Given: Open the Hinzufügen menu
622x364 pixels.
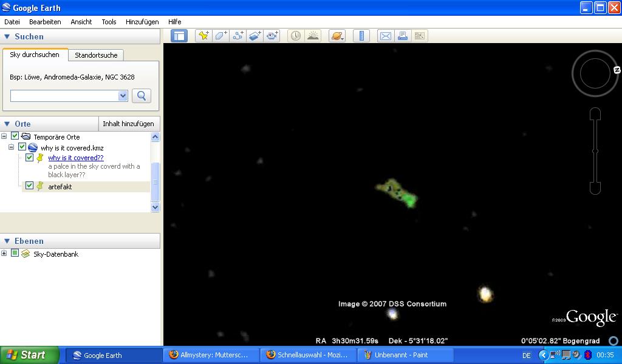Looking at the screenshot, I should (142, 22).
